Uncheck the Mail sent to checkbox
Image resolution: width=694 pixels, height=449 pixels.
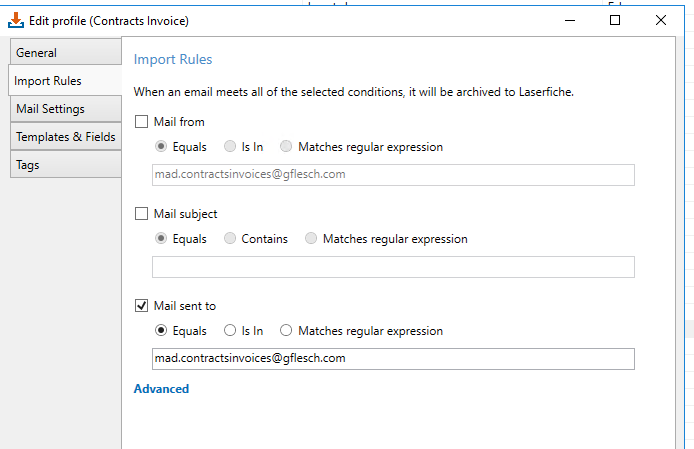coord(141,306)
